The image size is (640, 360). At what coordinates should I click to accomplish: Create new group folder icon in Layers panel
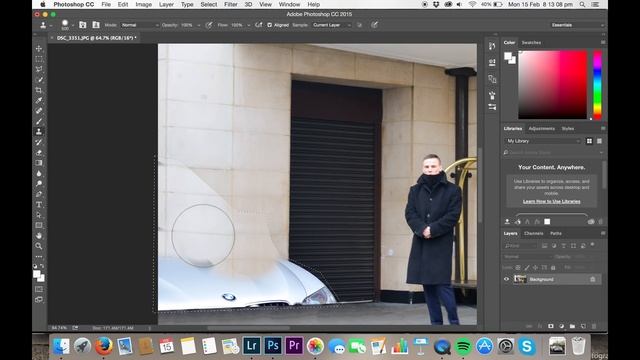coord(572,326)
